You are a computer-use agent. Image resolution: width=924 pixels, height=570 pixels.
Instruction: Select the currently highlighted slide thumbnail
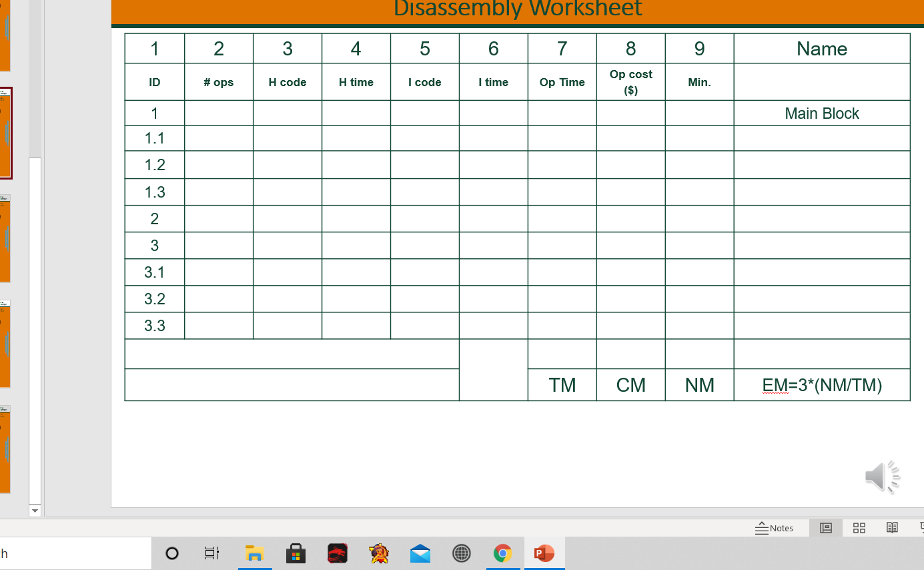click(x=5, y=133)
